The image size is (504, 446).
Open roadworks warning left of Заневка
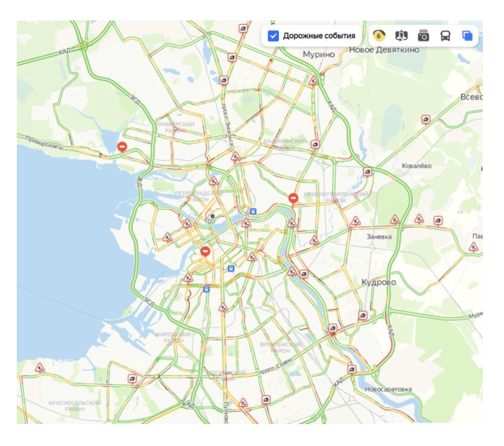[x=356, y=220]
